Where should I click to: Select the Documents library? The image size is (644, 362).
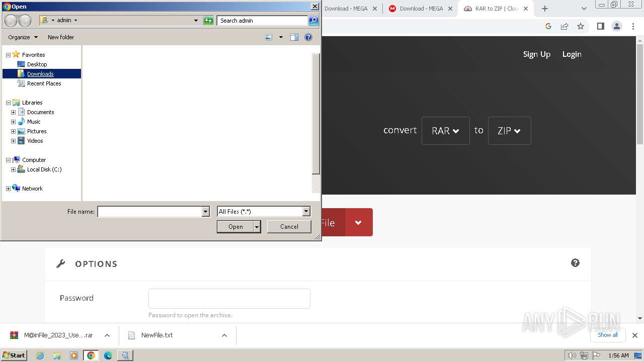tap(40, 112)
